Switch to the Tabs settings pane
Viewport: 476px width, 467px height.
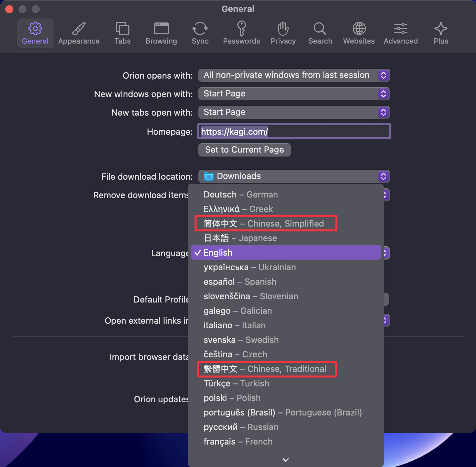point(122,33)
